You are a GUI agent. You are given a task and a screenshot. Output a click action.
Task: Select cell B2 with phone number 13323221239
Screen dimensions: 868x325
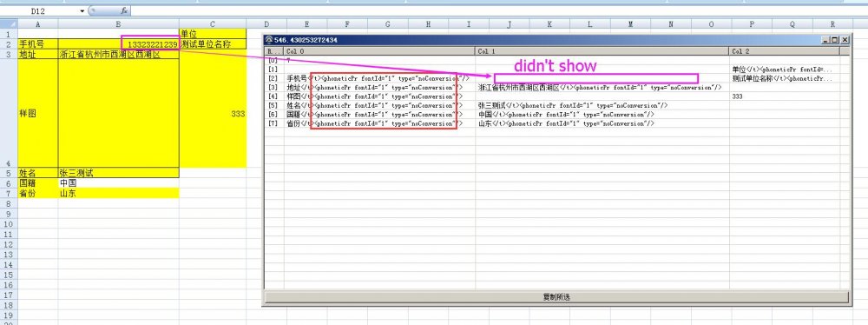[118, 44]
